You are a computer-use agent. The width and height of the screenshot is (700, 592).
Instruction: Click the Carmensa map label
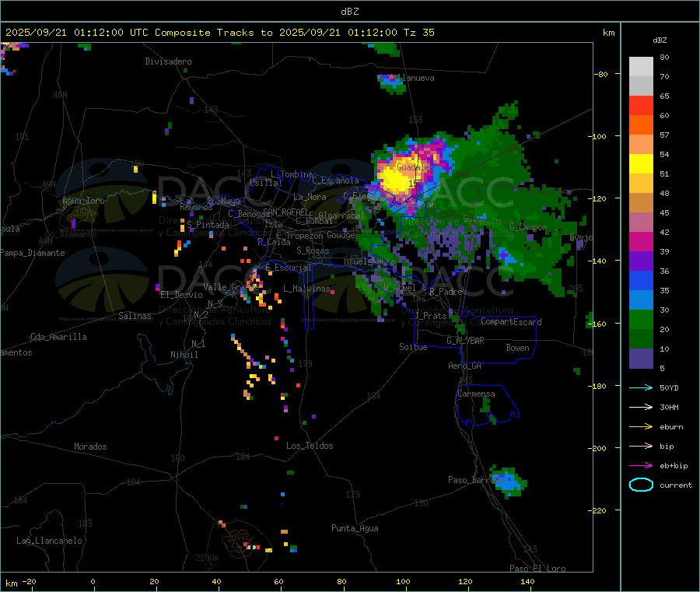476,394
